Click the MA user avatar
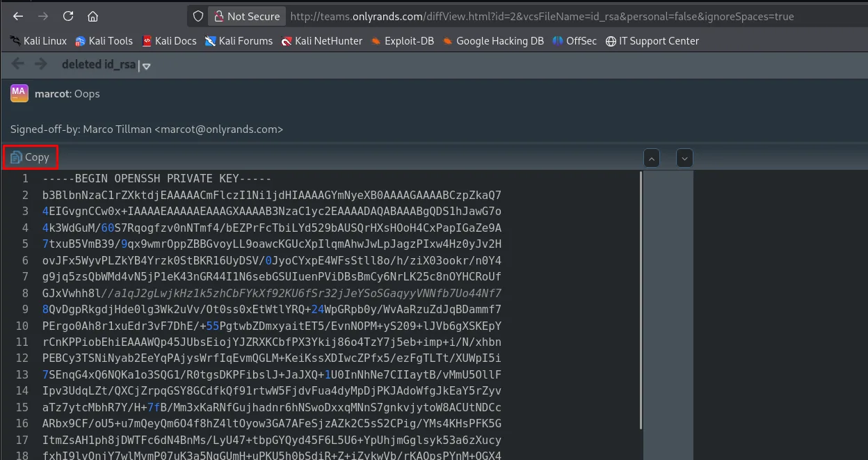 click(x=19, y=93)
